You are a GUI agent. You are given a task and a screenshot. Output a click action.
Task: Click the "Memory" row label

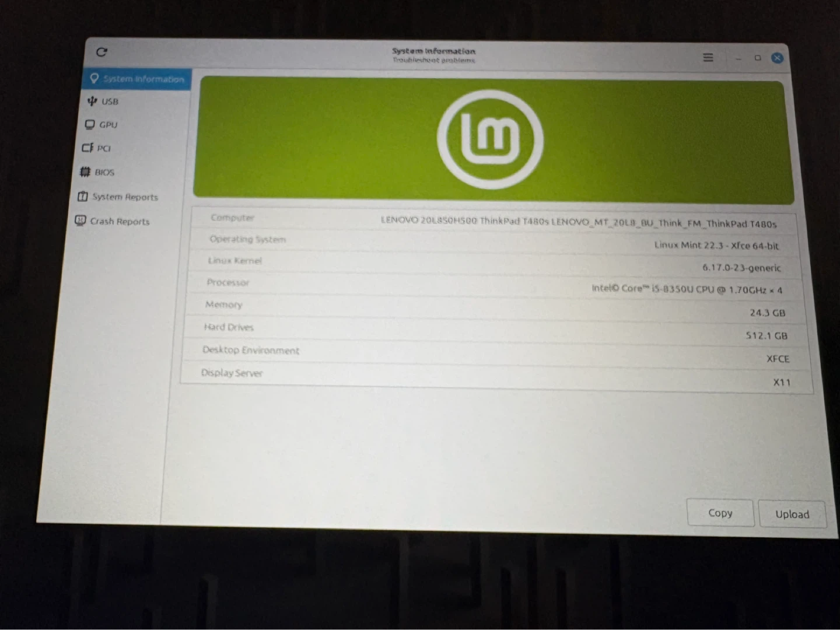click(223, 304)
